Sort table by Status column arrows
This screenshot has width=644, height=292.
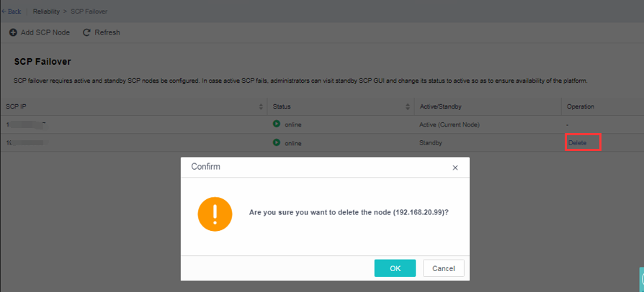(408, 106)
